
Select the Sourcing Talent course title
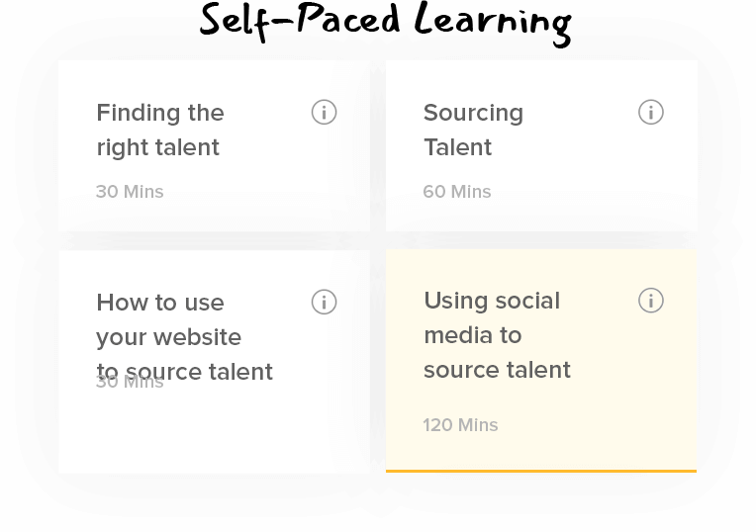pyautogui.click(x=473, y=130)
